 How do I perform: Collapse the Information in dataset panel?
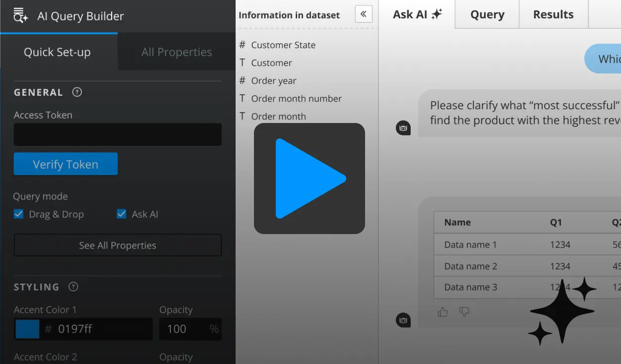(364, 14)
